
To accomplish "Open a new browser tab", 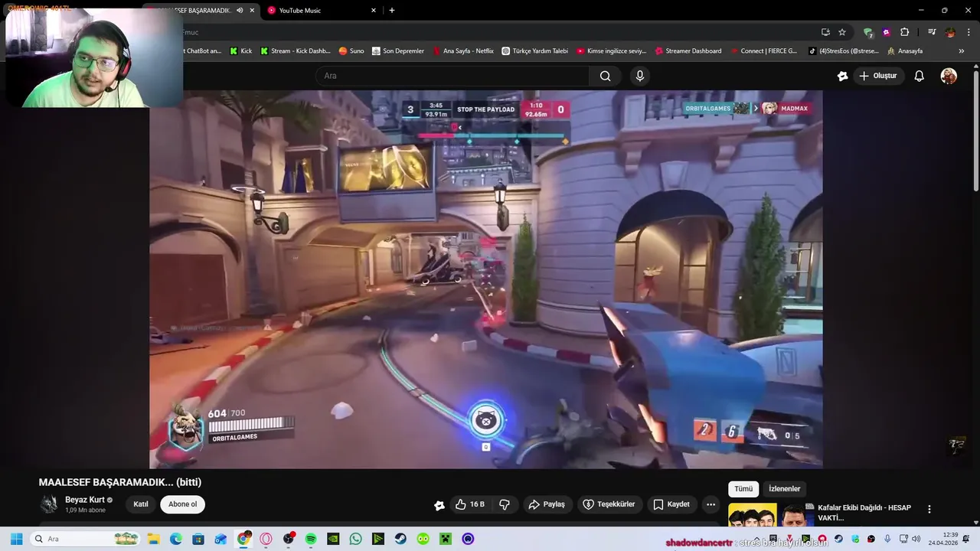I will [x=392, y=10].
